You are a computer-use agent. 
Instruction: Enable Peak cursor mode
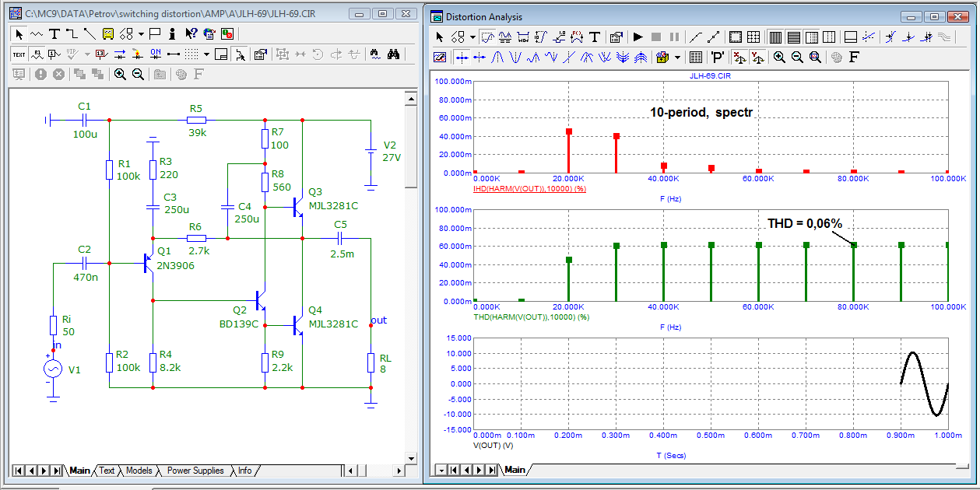pyautogui.click(x=497, y=57)
